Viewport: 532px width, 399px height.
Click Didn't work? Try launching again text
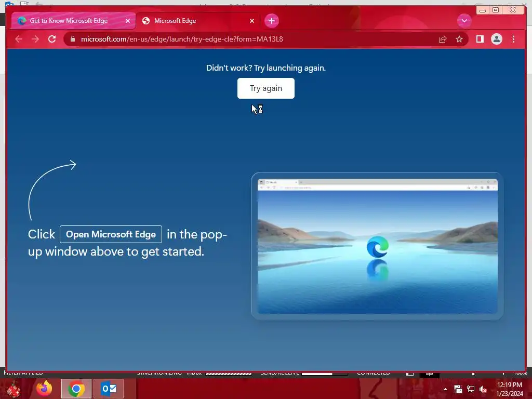coord(265,68)
